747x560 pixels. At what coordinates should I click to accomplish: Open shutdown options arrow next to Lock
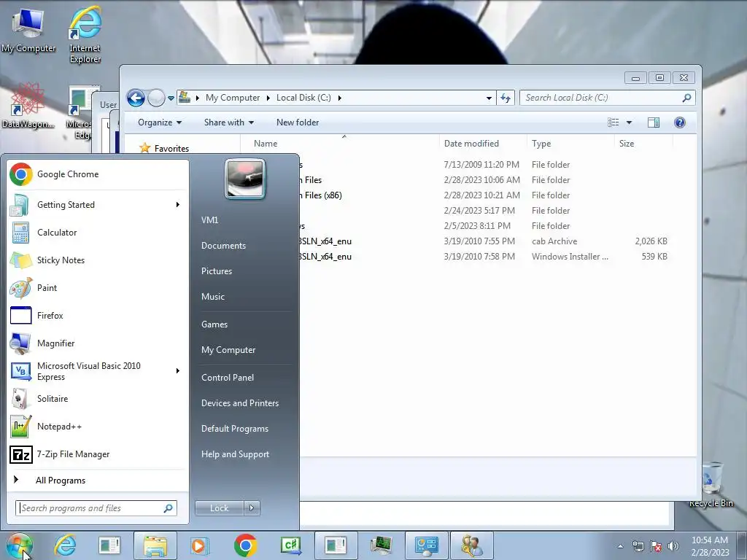(252, 508)
